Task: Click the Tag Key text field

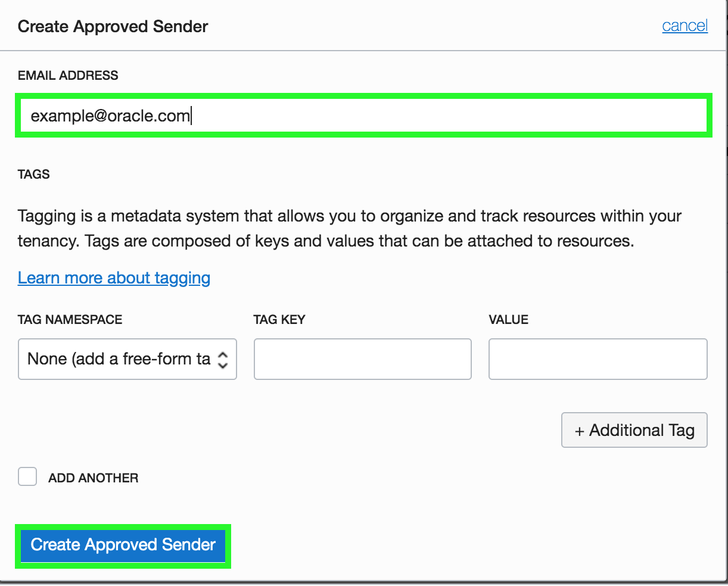Action: coord(362,359)
